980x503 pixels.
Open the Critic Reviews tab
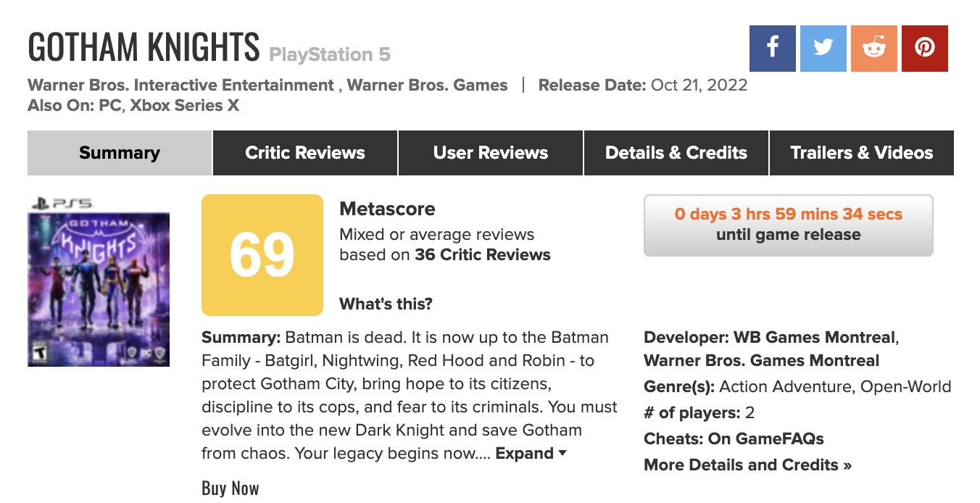tap(305, 153)
